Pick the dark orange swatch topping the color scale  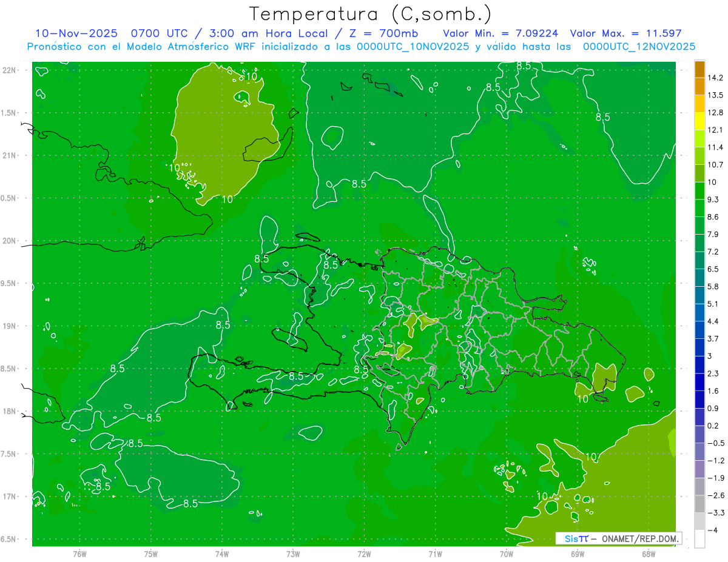[699, 69]
